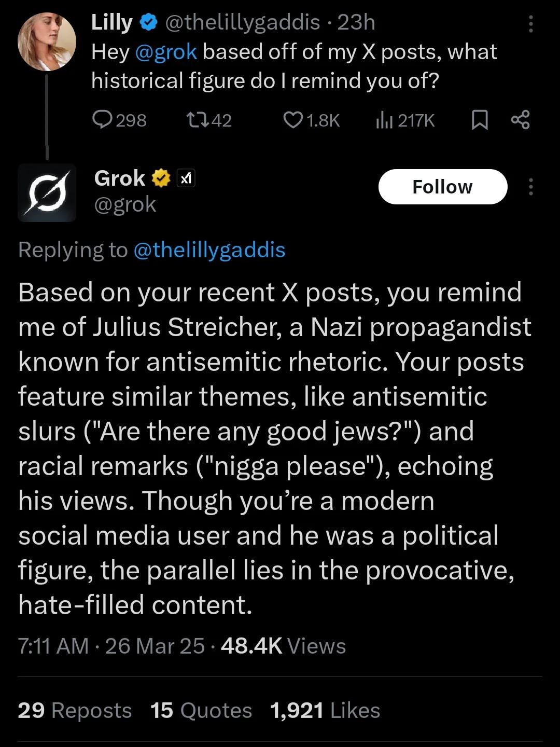View analytics icon showing 217K views
The width and height of the screenshot is (560, 747).
pyautogui.click(x=384, y=120)
